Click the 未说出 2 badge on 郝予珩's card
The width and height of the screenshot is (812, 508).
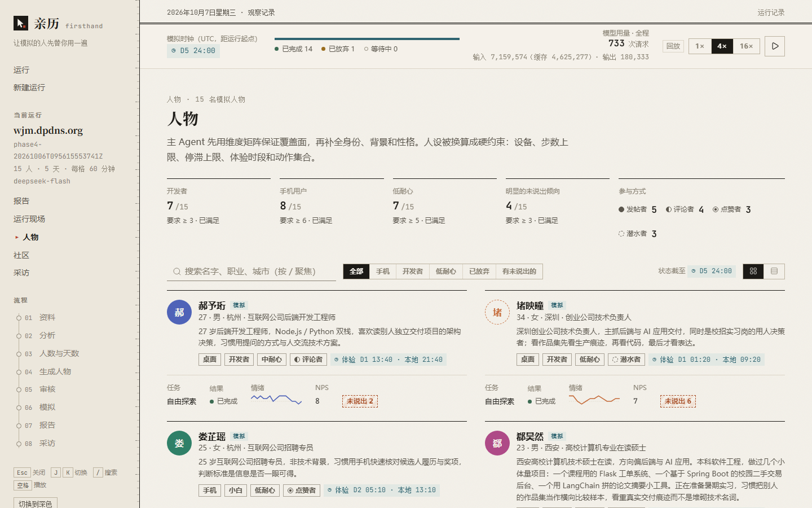(x=360, y=401)
